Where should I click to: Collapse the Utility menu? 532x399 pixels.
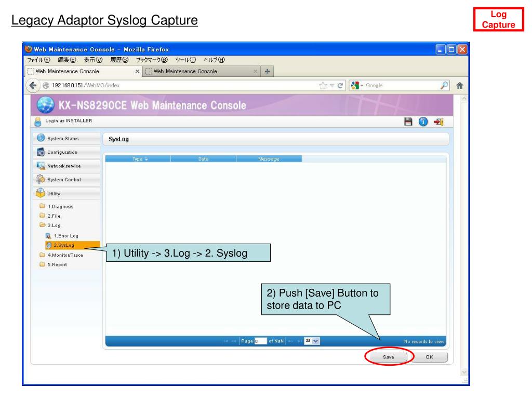(67, 194)
